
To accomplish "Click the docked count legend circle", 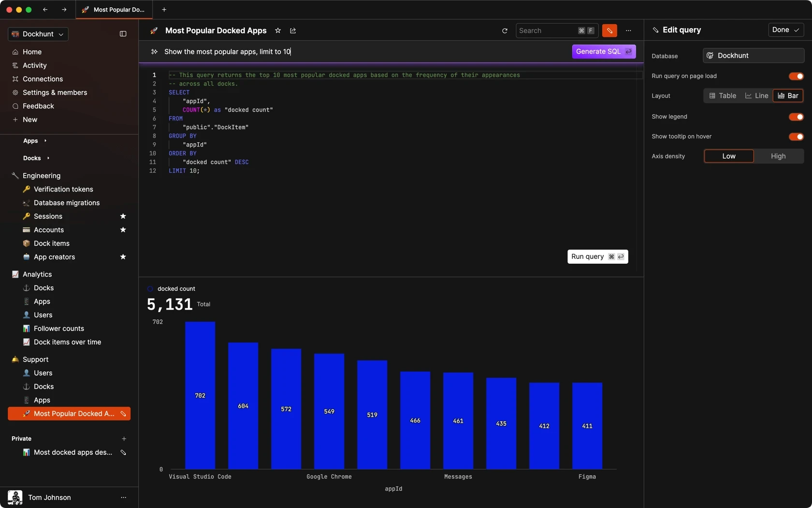I will (150, 289).
